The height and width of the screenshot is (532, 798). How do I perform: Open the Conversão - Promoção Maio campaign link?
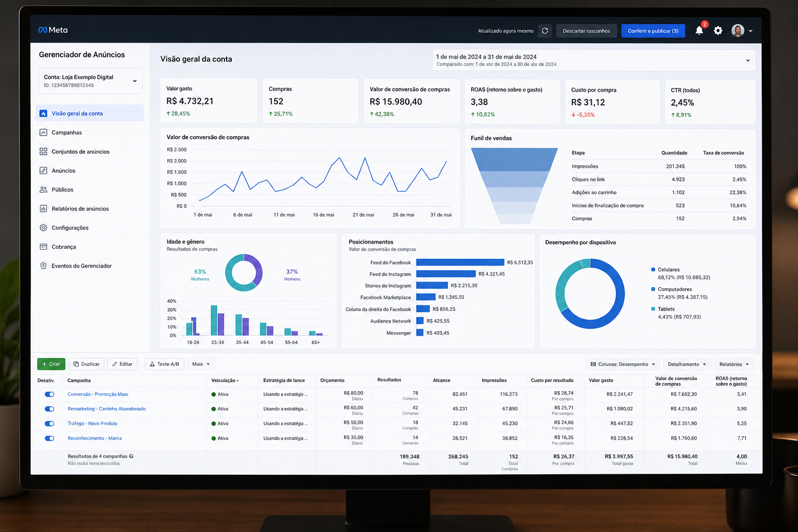tap(98, 394)
